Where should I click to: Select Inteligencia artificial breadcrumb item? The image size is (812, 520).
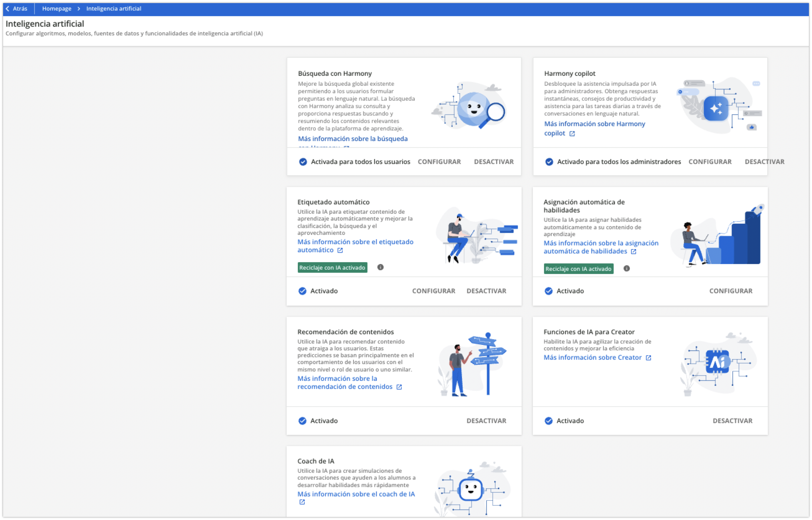coord(113,9)
